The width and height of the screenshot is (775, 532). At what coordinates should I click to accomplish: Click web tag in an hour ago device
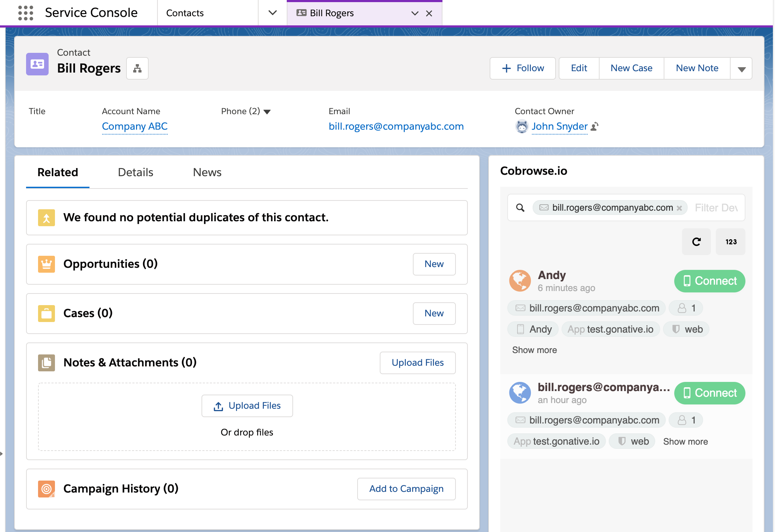tap(632, 441)
